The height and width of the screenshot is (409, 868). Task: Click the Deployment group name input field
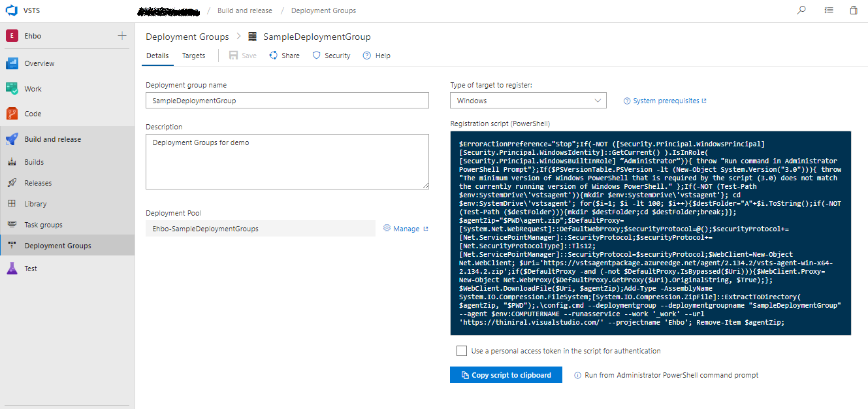click(x=287, y=101)
